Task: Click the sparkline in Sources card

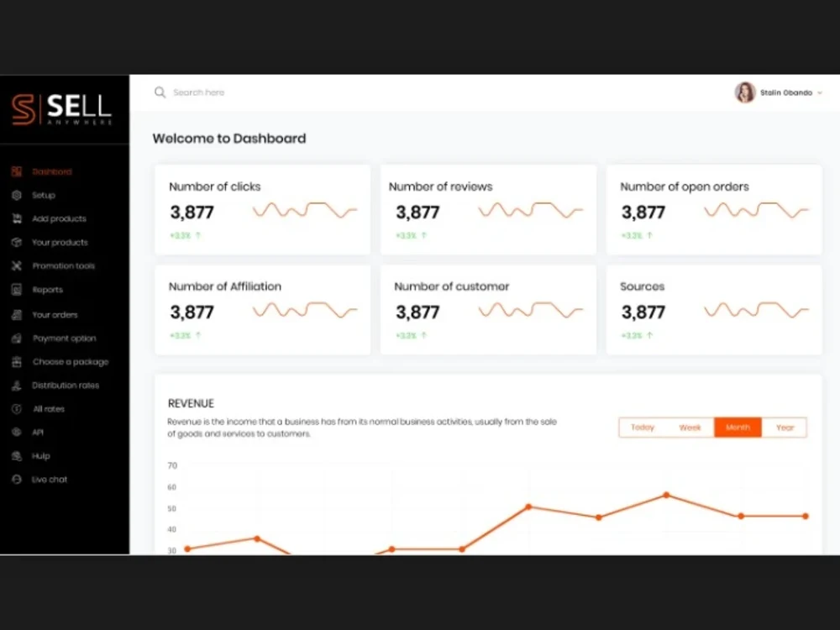Action: click(x=757, y=310)
